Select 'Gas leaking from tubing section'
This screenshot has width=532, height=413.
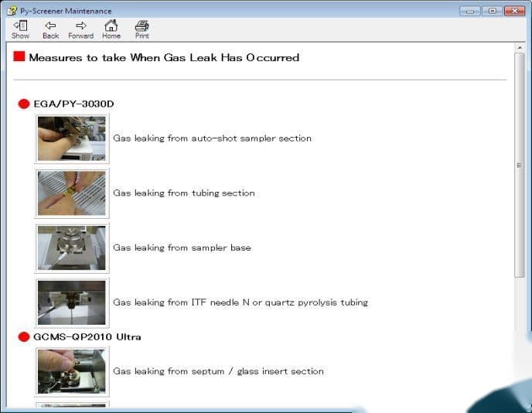(x=184, y=193)
